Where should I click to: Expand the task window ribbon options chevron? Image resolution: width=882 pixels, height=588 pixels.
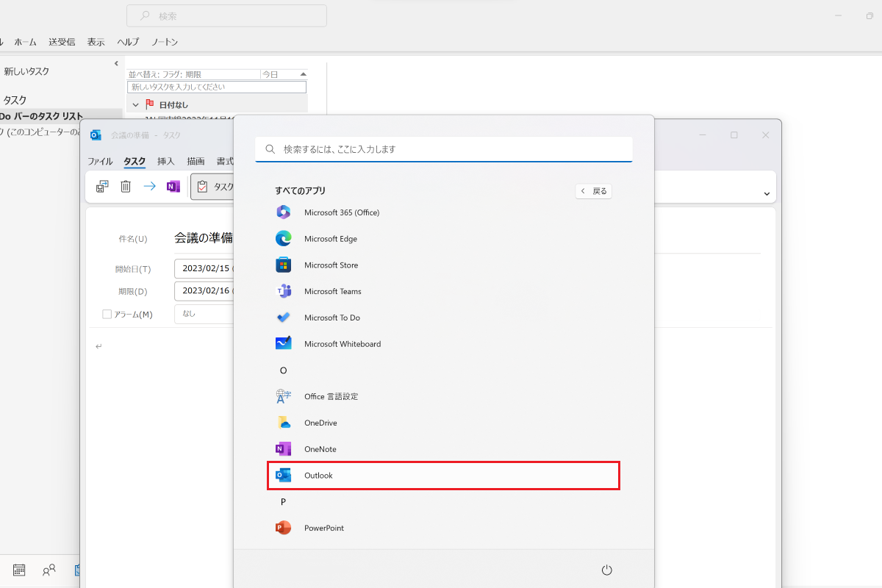pyautogui.click(x=767, y=194)
